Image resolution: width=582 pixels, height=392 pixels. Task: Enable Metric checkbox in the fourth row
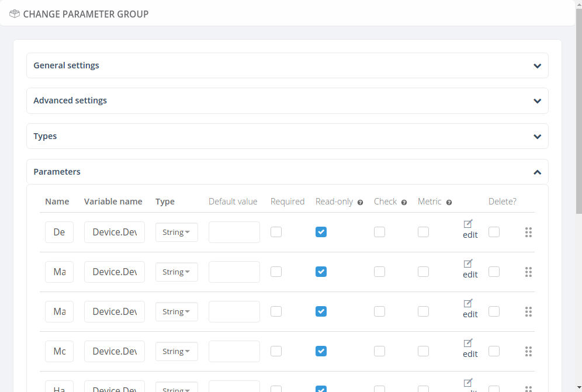[423, 351]
